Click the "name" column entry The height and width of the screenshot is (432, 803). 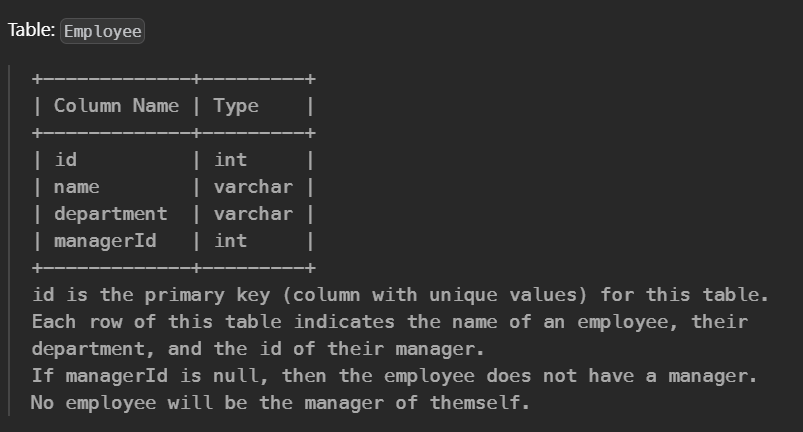click(x=77, y=187)
